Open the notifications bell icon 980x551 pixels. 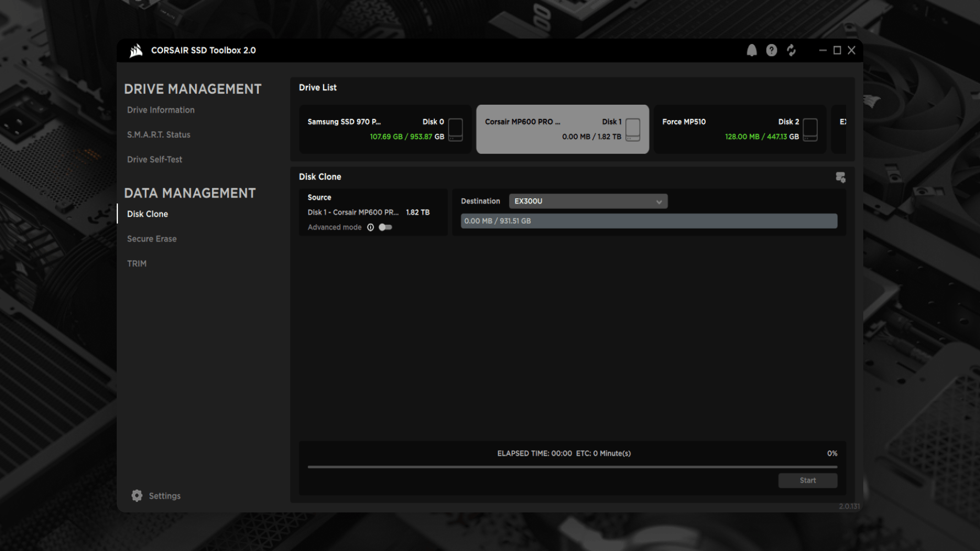752,50
